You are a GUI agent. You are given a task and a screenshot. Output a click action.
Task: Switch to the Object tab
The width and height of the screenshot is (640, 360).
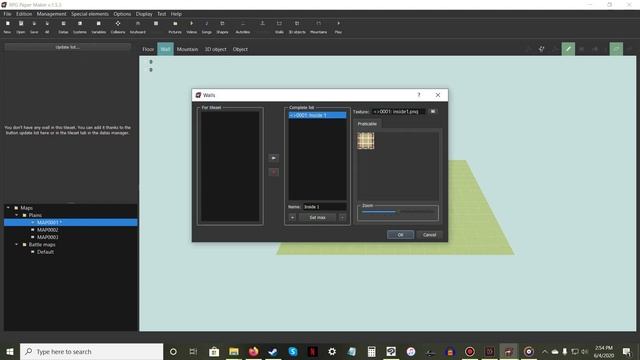[240, 49]
